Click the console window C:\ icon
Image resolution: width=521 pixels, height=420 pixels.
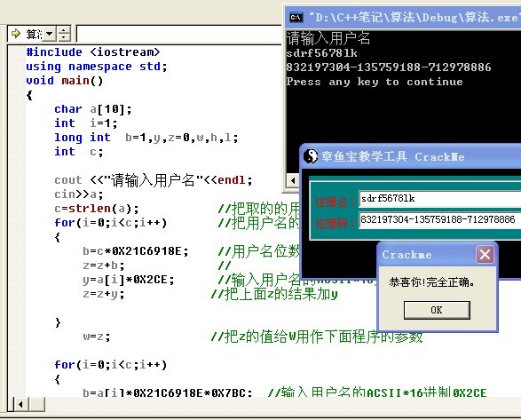click(x=296, y=17)
